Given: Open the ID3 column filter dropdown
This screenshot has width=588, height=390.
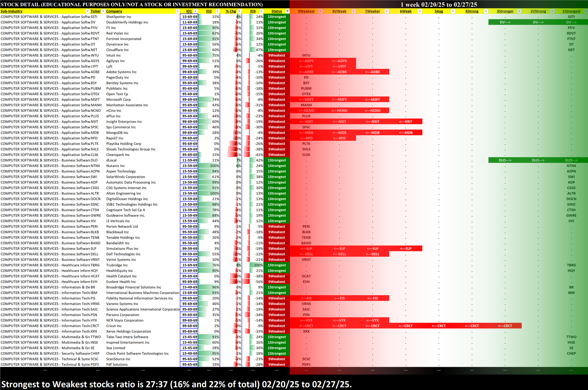Looking at the screenshot, I should coord(261,11).
